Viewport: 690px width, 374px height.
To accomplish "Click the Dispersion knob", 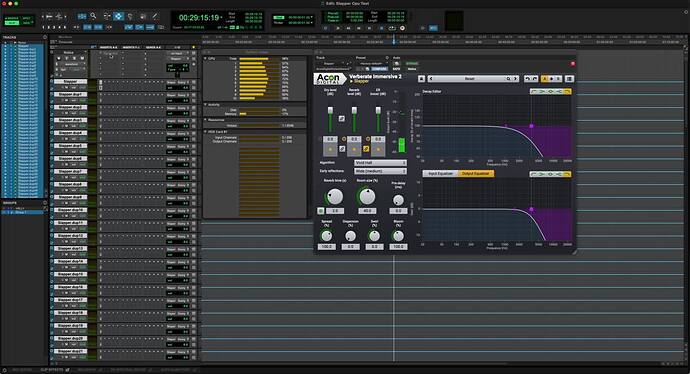I will tap(350, 236).
